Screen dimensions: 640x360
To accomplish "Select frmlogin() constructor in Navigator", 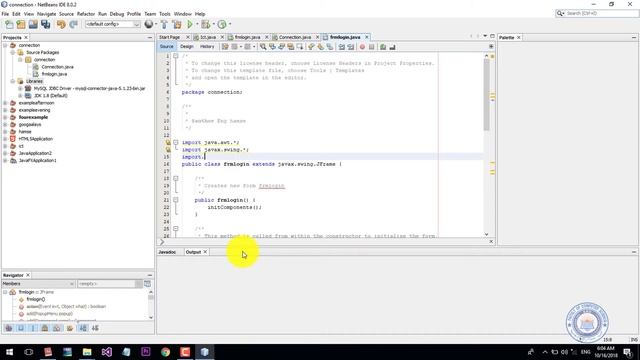I will click(x=36, y=300).
